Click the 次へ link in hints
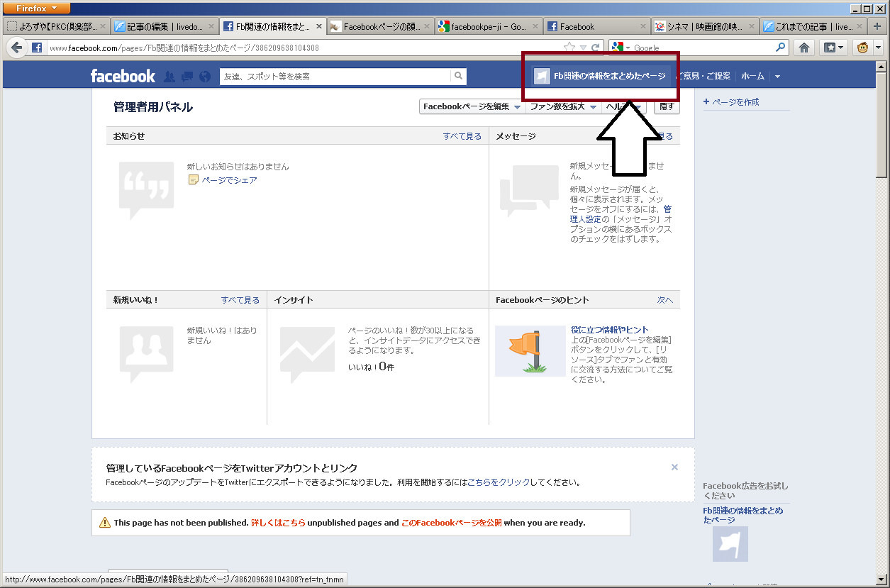This screenshot has width=890, height=588. 664,300
